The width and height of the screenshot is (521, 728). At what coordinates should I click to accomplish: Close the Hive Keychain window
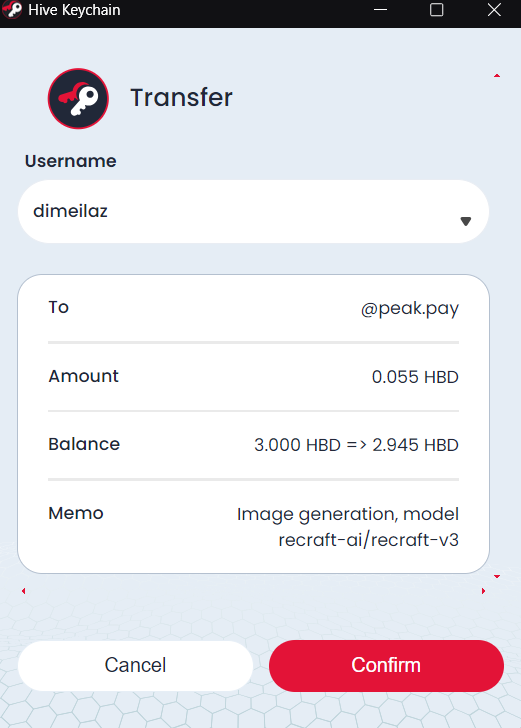(494, 10)
